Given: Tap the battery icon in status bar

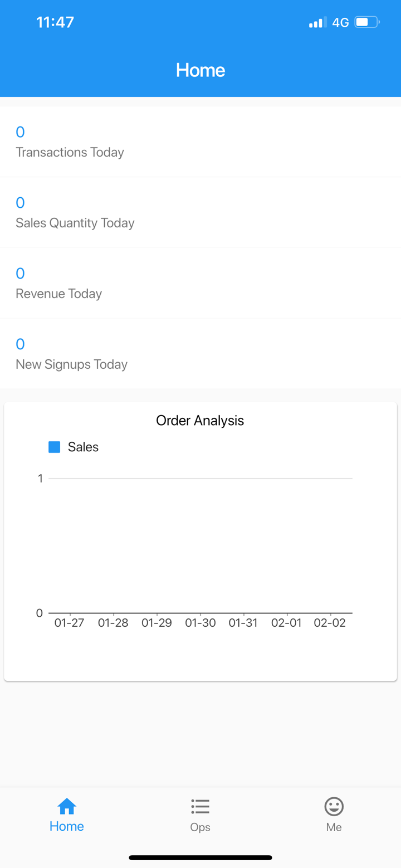Looking at the screenshot, I should click(366, 22).
